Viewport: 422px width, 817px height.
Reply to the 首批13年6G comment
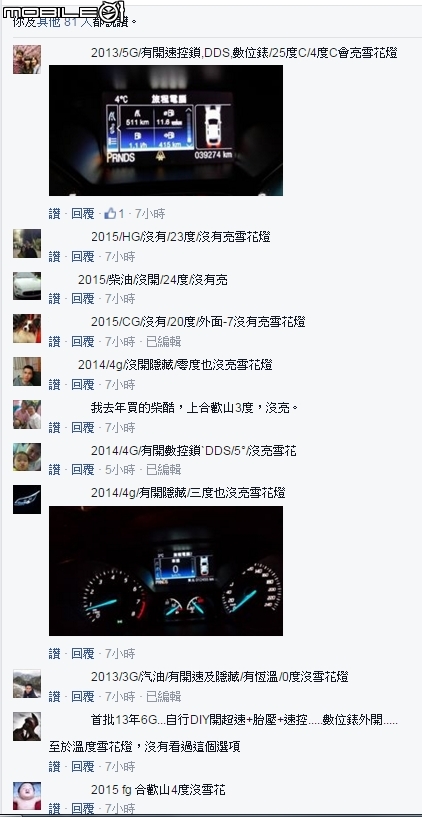(83, 766)
